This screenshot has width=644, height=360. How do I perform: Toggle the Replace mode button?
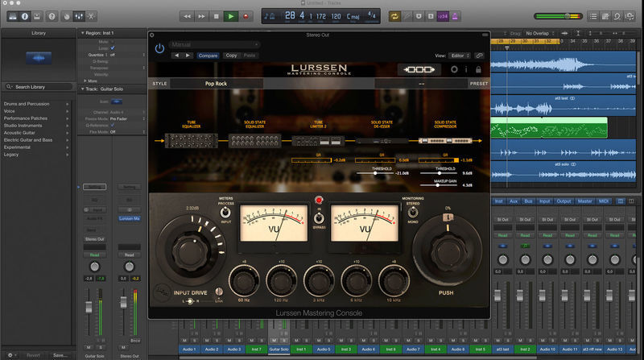pos(407,16)
